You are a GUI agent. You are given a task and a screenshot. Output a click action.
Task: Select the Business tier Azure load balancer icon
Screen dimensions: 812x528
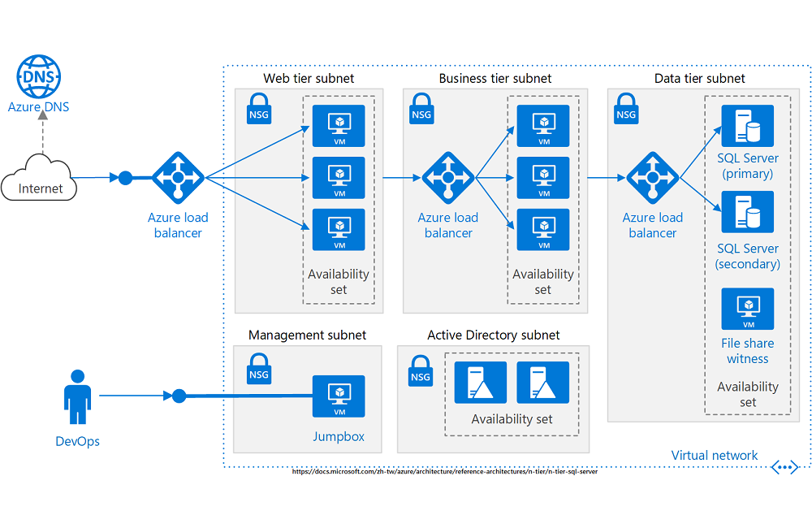click(448, 178)
